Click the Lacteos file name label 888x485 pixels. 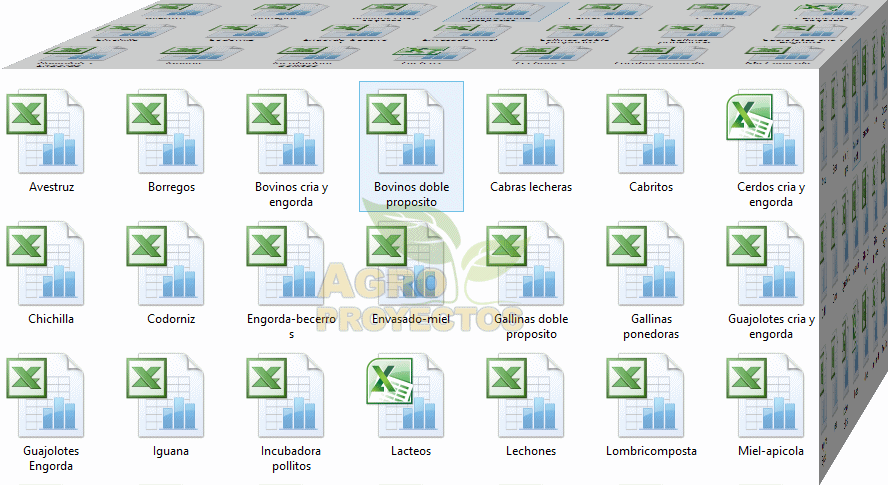coord(411,451)
